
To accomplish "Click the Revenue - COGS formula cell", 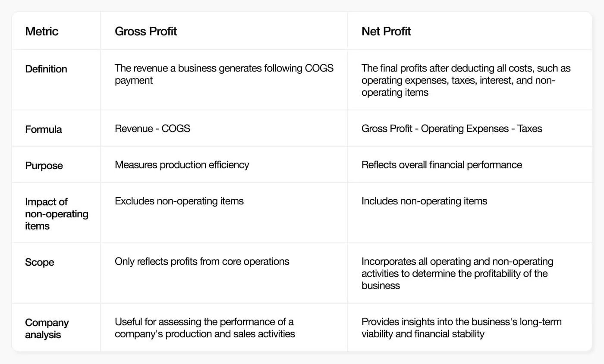I will (x=152, y=129).
